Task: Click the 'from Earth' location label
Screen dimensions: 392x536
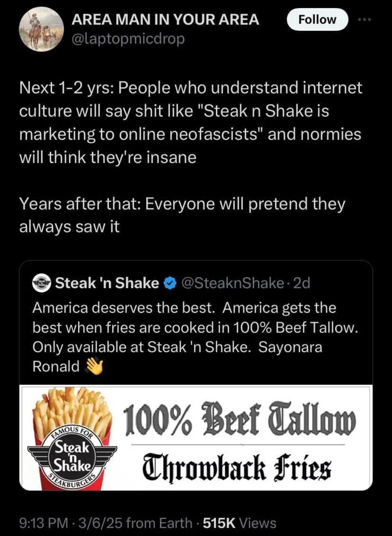Action: (159, 523)
